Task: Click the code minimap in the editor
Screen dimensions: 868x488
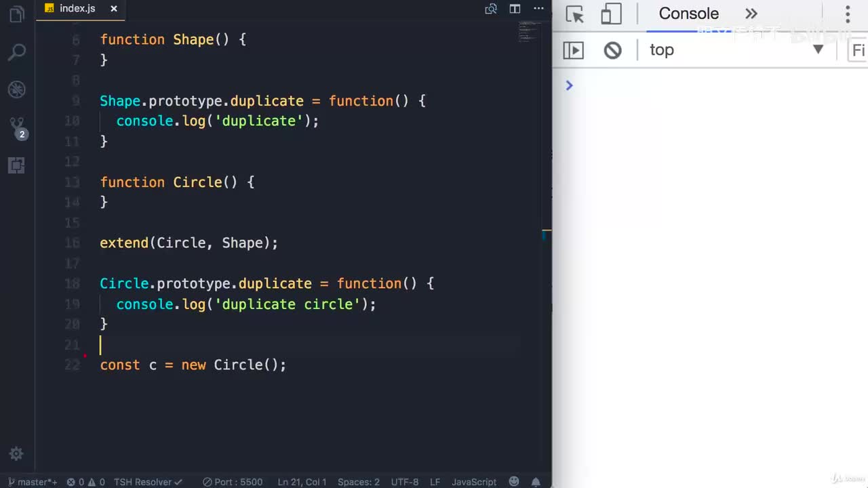Action: pos(530,31)
